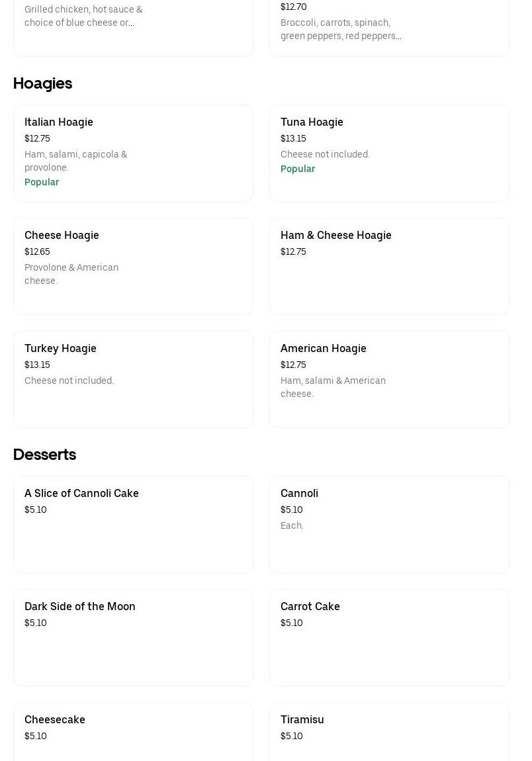
Task: Choose the Turkey Hoagie item
Action: pos(133,379)
